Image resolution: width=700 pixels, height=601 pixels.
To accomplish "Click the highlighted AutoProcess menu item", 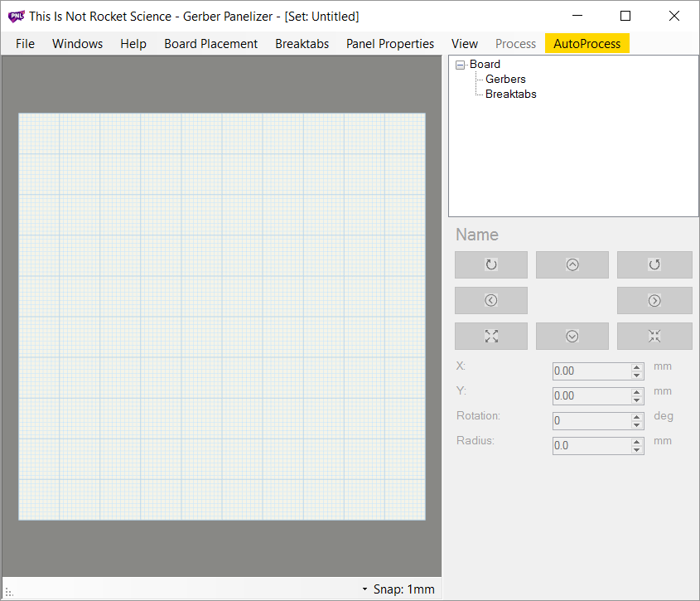I will (587, 44).
